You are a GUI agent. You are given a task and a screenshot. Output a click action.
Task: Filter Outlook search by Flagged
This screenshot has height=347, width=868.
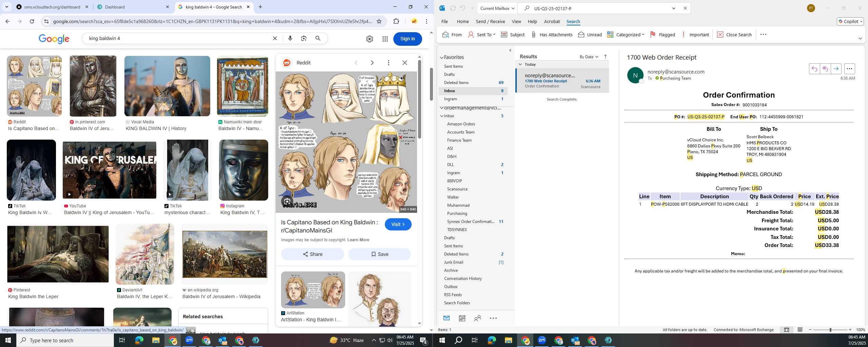point(663,35)
